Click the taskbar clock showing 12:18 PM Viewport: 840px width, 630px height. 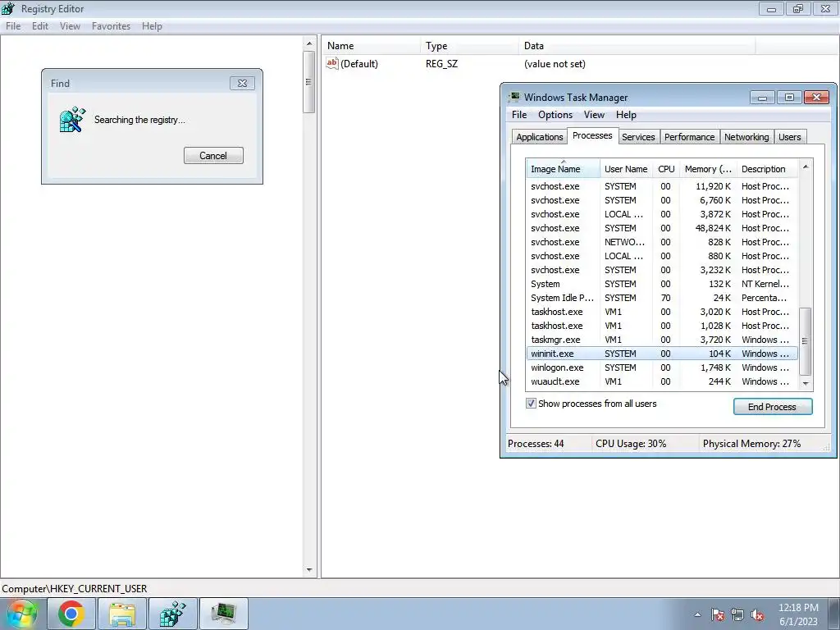(798, 614)
